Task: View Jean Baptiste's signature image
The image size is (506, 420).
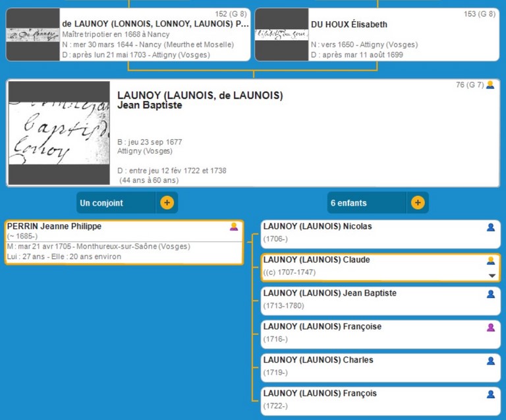Action: pos(59,133)
